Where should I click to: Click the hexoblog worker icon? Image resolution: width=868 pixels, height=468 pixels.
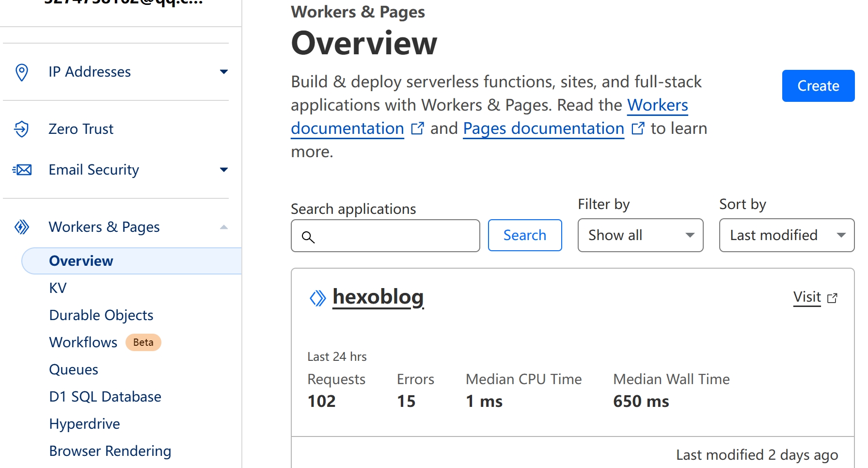click(x=317, y=298)
